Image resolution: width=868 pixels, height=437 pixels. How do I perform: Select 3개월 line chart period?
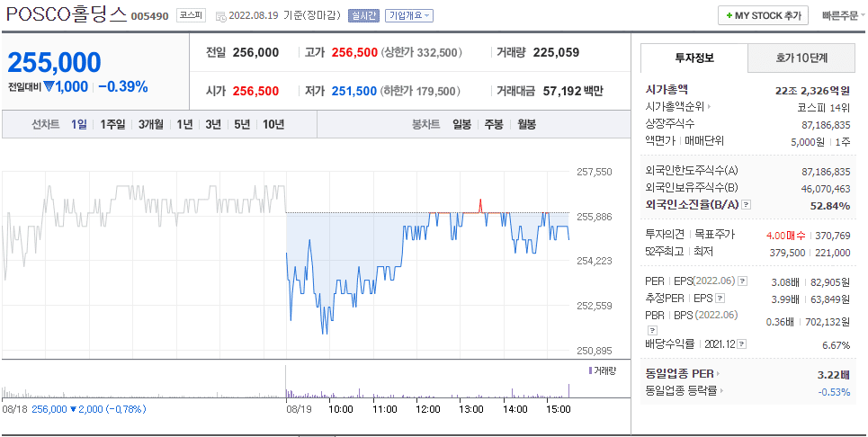tap(150, 124)
